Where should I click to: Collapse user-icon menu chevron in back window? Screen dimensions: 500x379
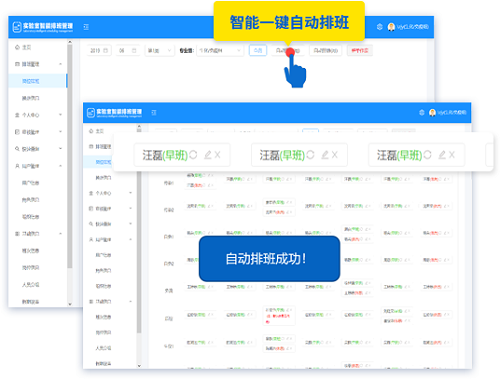tap(60, 166)
